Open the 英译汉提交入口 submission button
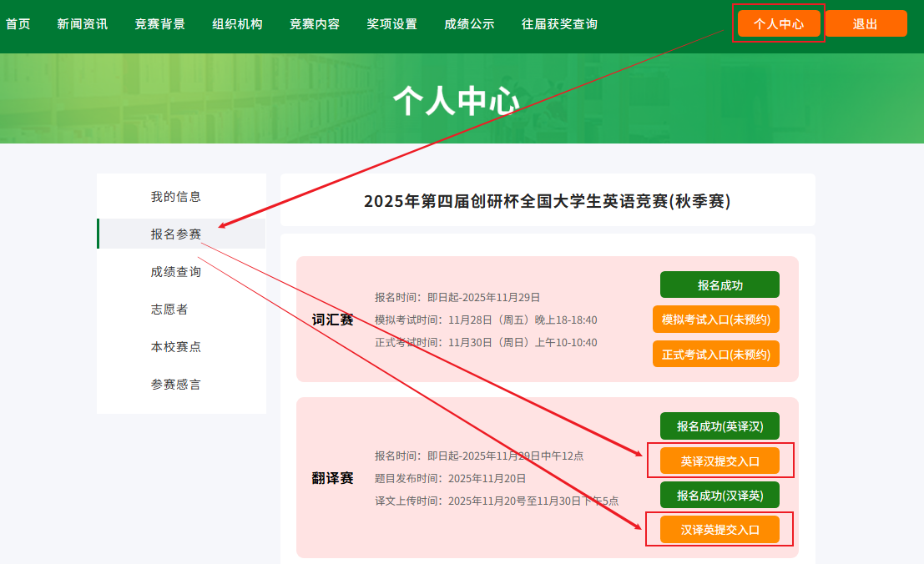Image resolution: width=924 pixels, height=564 pixels. pos(720,461)
